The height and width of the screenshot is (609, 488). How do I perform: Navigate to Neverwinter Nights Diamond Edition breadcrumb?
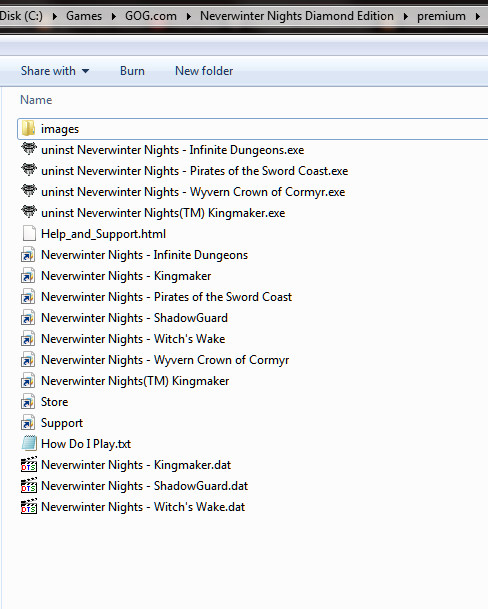coord(297,16)
